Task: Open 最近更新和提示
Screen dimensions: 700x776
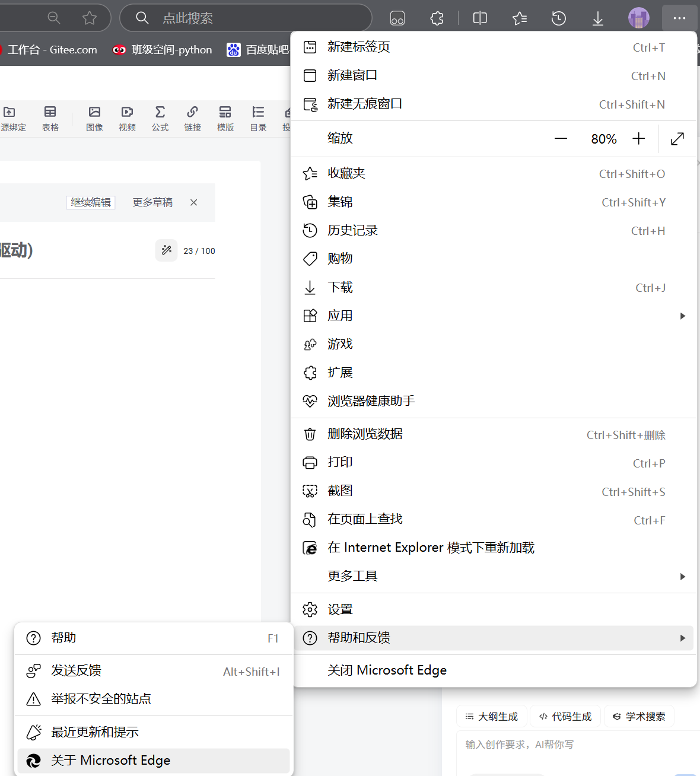Action: point(154,732)
